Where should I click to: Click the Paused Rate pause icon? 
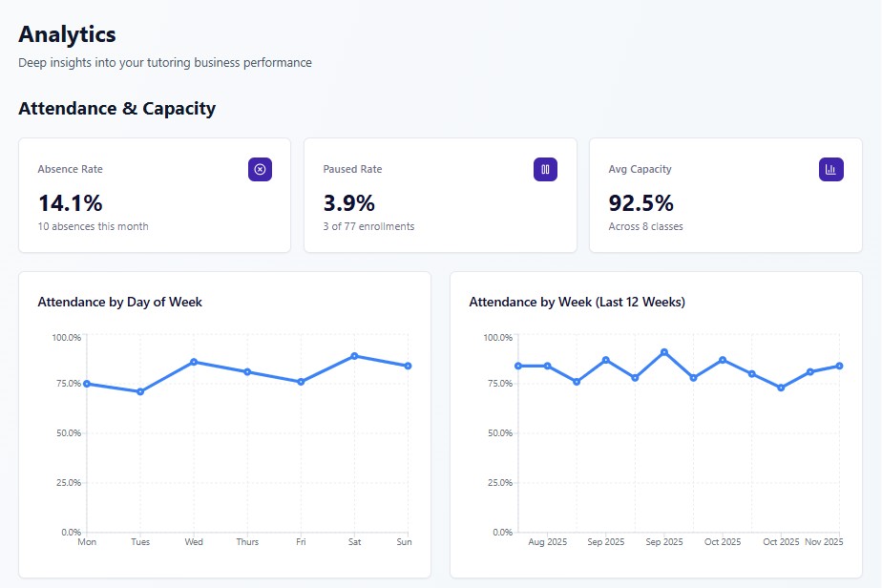click(545, 169)
